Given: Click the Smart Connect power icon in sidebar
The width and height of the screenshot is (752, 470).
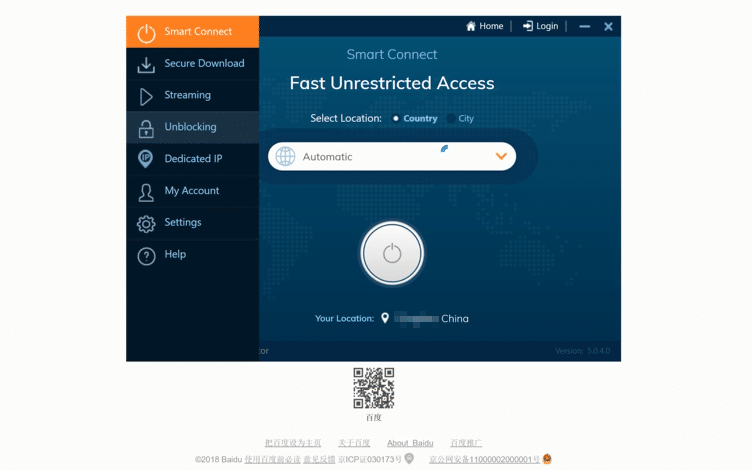Looking at the screenshot, I should [x=146, y=34].
